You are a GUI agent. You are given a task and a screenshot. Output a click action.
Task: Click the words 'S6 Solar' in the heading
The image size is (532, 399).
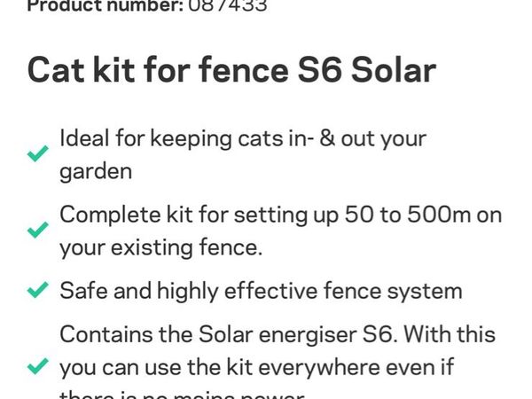point(367,70)
